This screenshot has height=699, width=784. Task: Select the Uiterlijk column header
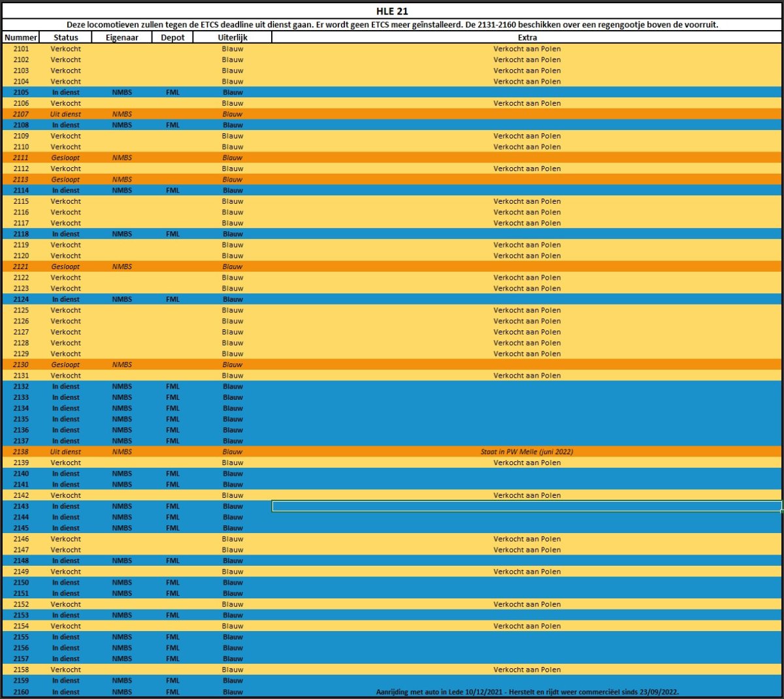233,37
